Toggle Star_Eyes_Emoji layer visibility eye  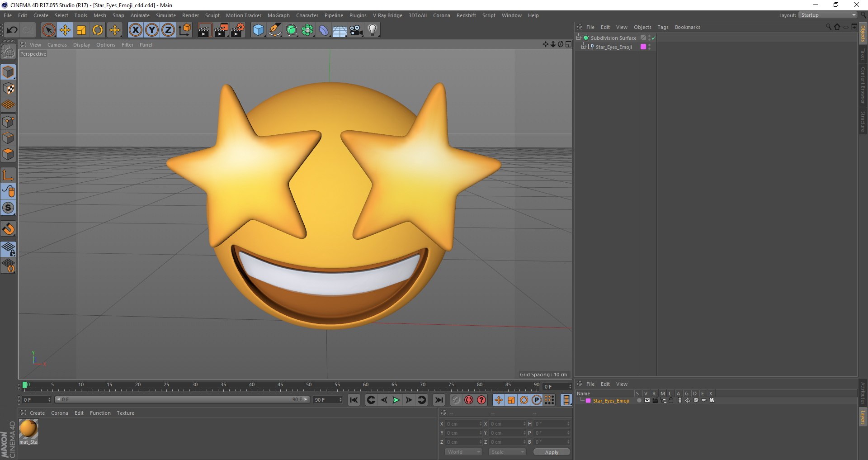(647, 400)
